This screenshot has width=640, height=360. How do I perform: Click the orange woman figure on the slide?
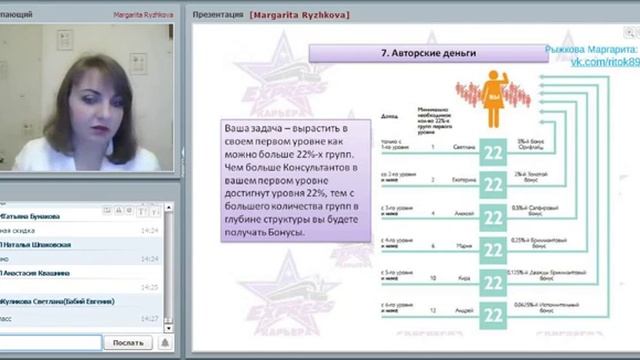[494, 99]
